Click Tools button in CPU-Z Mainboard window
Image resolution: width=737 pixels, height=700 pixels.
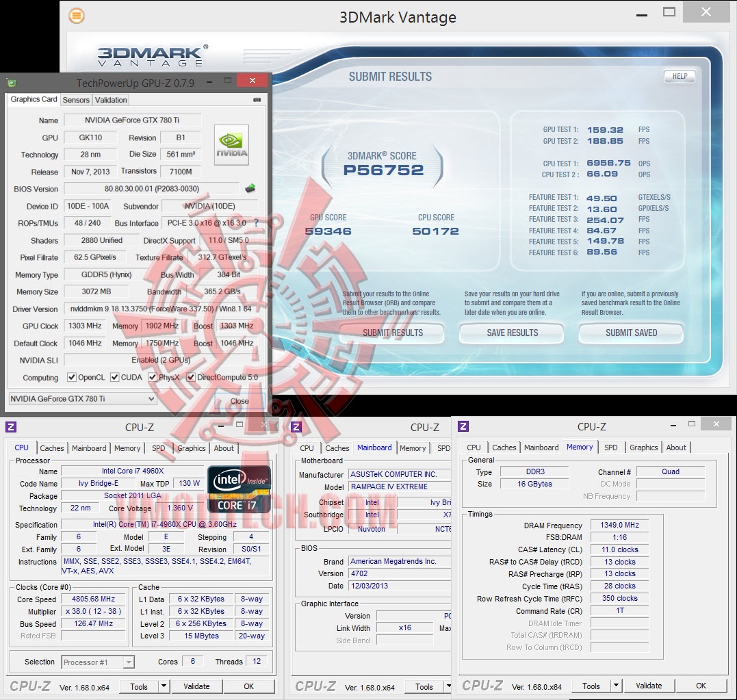[424, 686]
